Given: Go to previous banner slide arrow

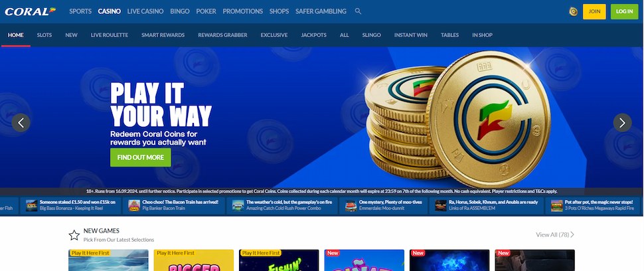Looking at the screenshot, I should pos(21,122).
